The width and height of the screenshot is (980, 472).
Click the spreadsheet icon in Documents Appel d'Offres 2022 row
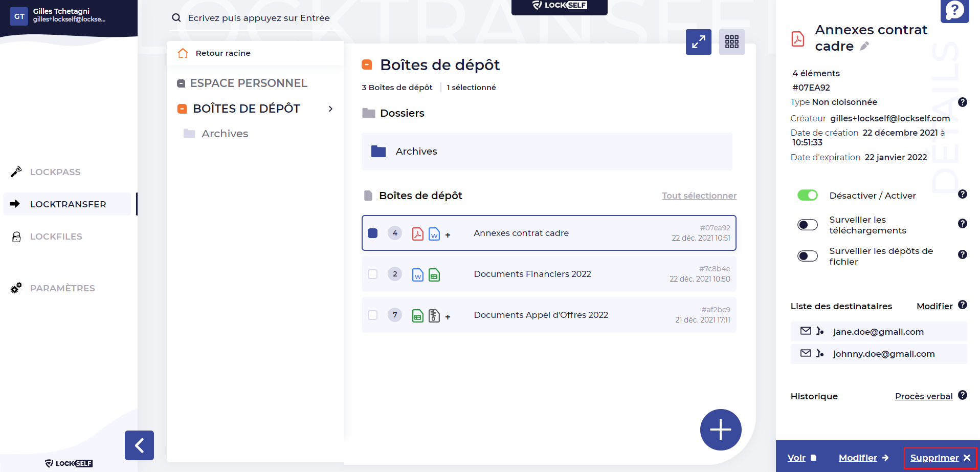418,315
